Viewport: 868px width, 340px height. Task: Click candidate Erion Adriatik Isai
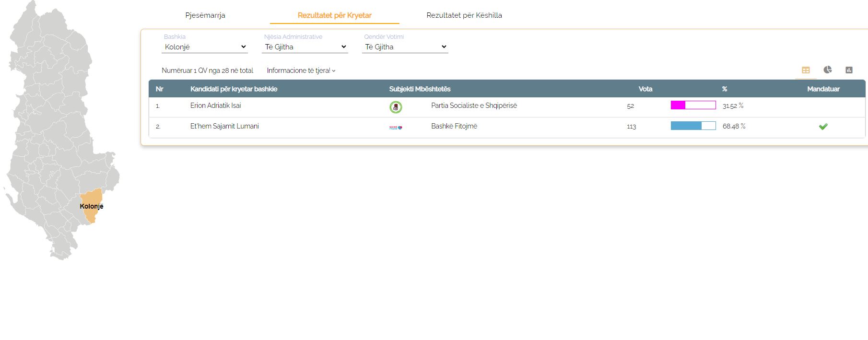point(216,106)
